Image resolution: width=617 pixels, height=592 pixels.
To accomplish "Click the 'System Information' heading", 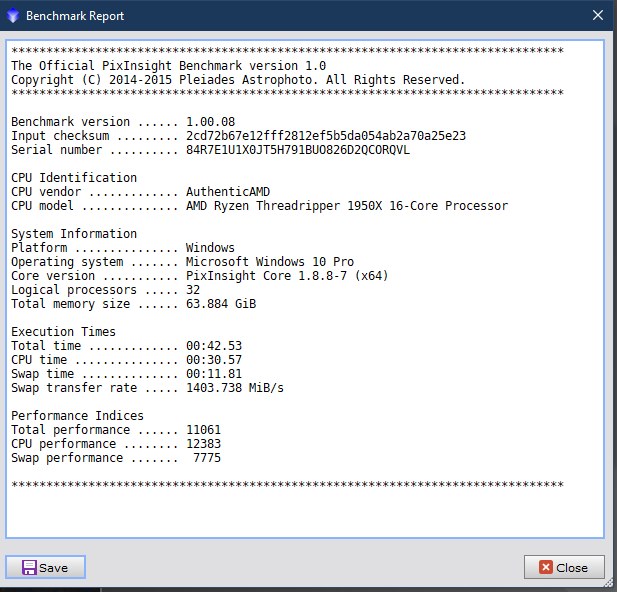I will tap(74, 233).
